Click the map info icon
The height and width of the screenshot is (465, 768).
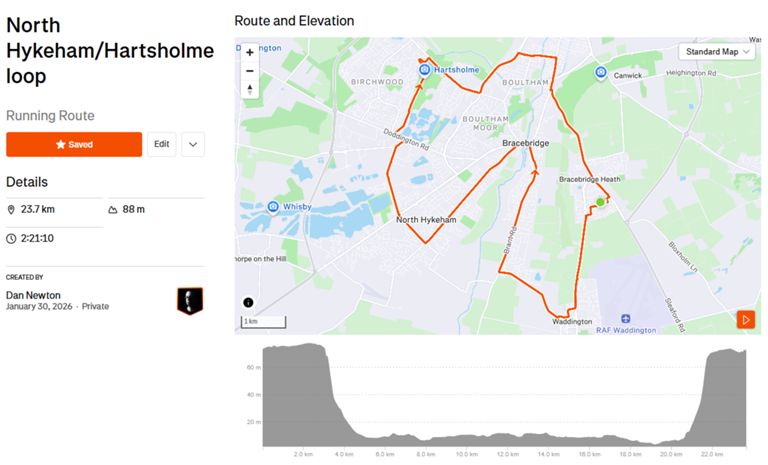pyautogui.click(x=248, y=302)
